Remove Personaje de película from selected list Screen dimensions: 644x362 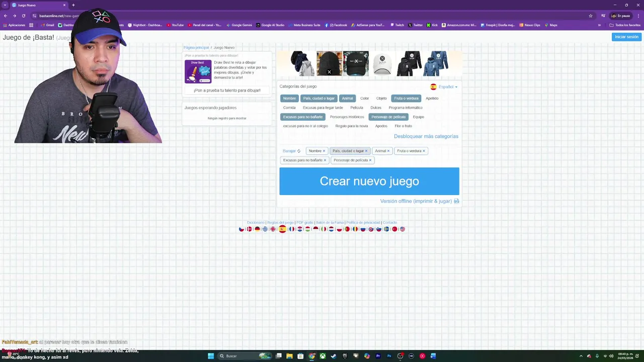pyautogui.click(x=370, y=160)
